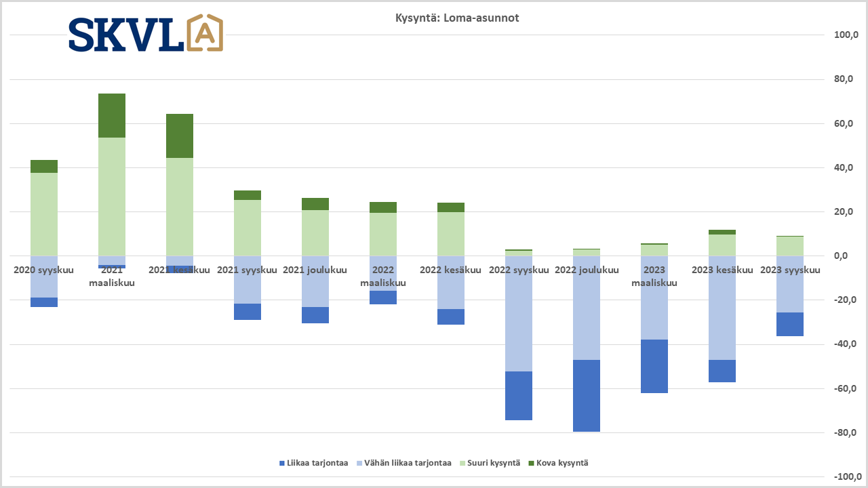Click the Kova kysyntä legend swatch
Screen dimensions: 868x488
click(x=531, y=464)
